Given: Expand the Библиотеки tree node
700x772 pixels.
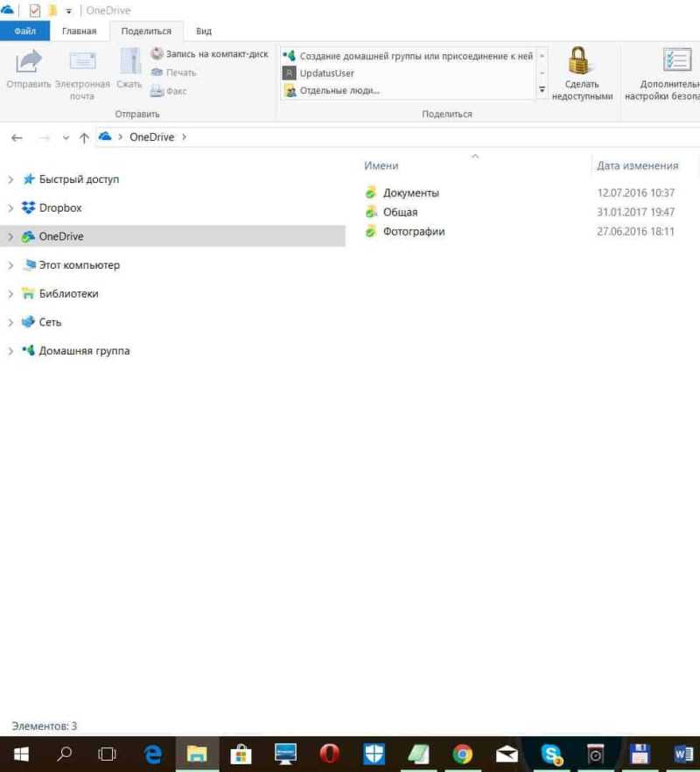Looking at the screenshot, I should point(10,294).
